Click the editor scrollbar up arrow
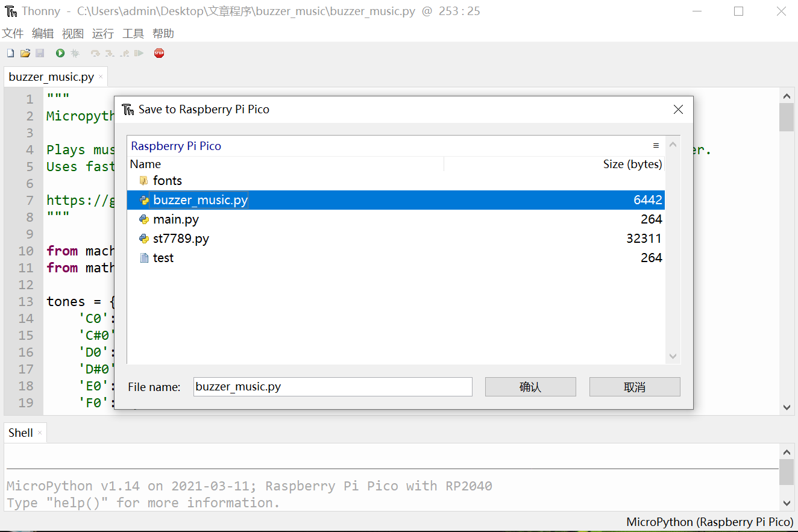This screenshot has height=532, width=798. [x=787, y=96]
